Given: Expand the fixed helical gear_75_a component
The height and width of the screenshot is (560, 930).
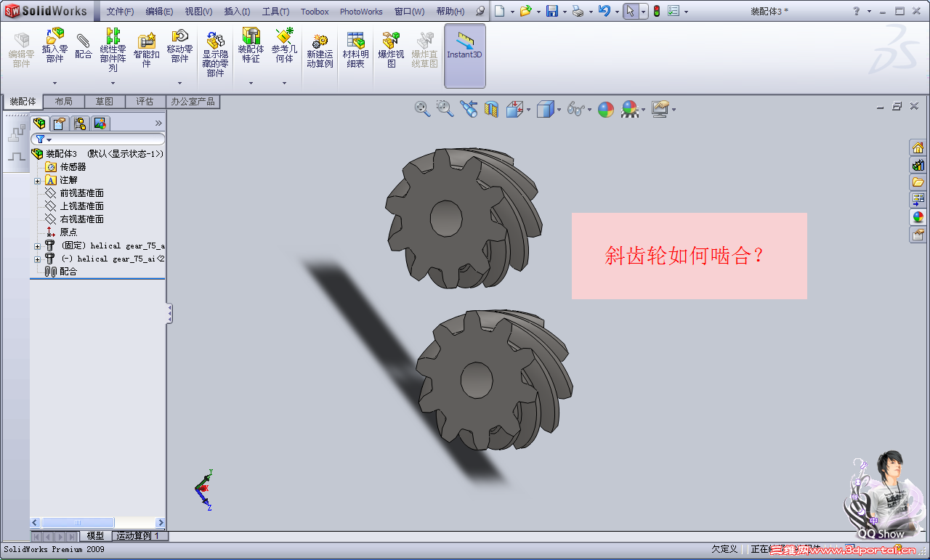Looking at the screenshot, I should pos(37,245).
